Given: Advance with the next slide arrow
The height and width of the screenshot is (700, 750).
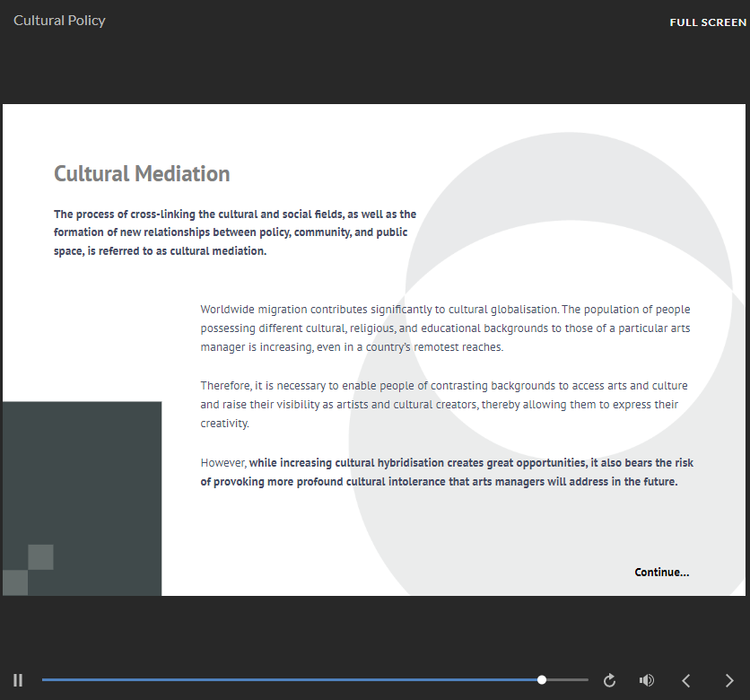Looking at the screenshot, I should 729,680.
